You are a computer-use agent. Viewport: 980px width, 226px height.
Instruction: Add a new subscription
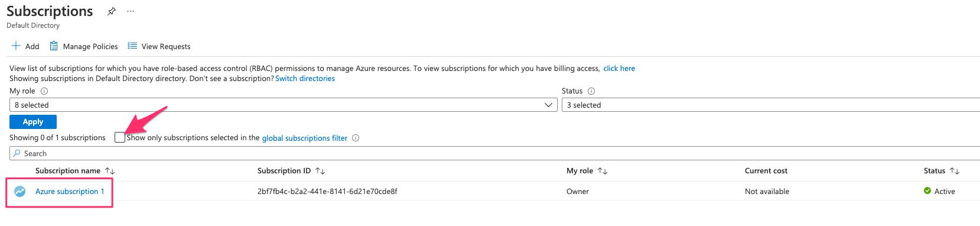(25, 46)
